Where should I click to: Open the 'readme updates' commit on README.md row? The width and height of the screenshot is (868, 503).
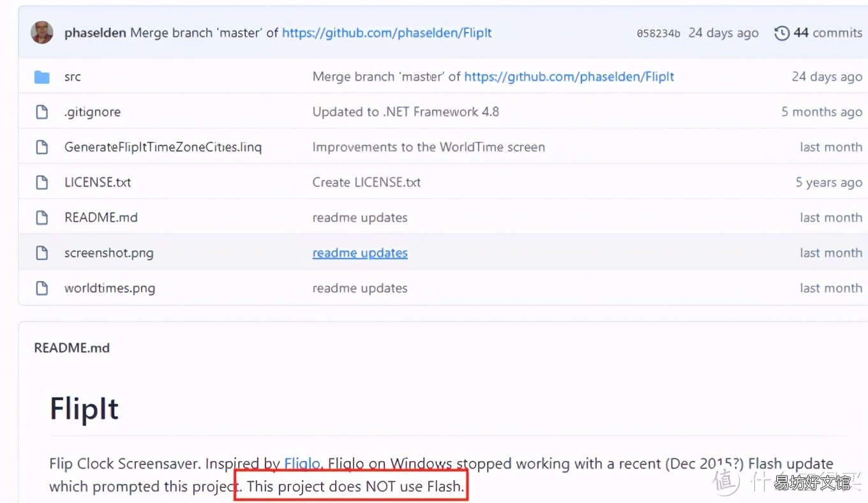(360, 218)
